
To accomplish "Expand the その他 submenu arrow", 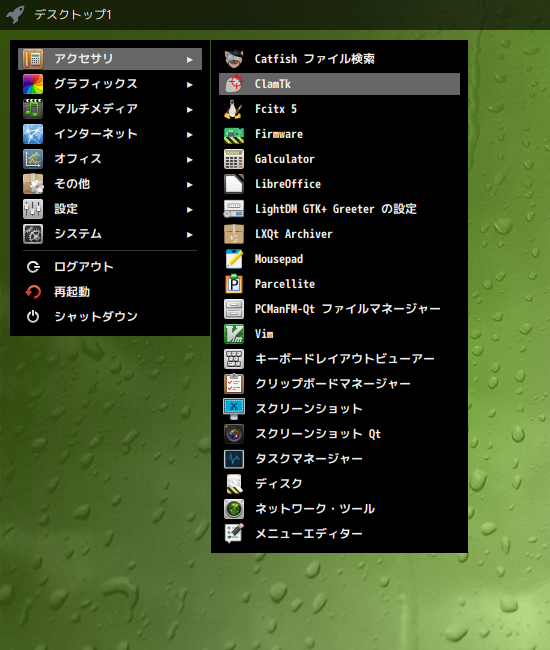I will click(190, 184).
